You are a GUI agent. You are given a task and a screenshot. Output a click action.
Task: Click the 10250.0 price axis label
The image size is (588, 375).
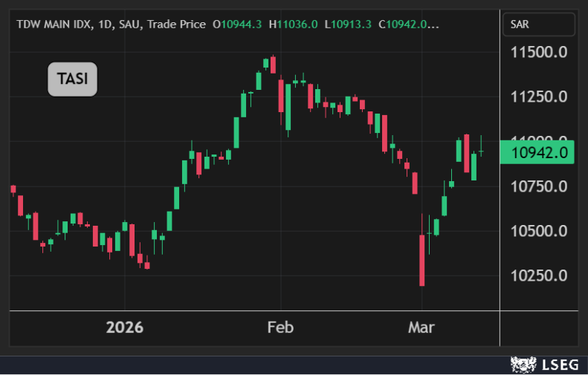(x=540, y=275)
